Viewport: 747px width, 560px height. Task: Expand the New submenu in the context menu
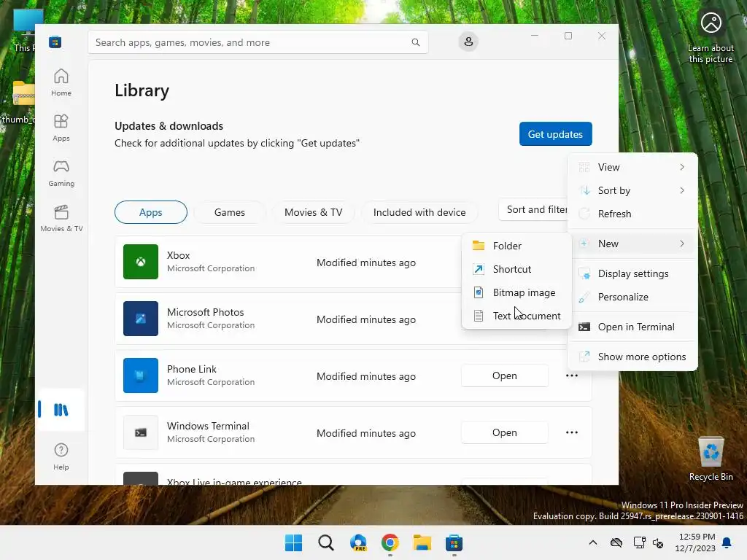click(632, 244)
